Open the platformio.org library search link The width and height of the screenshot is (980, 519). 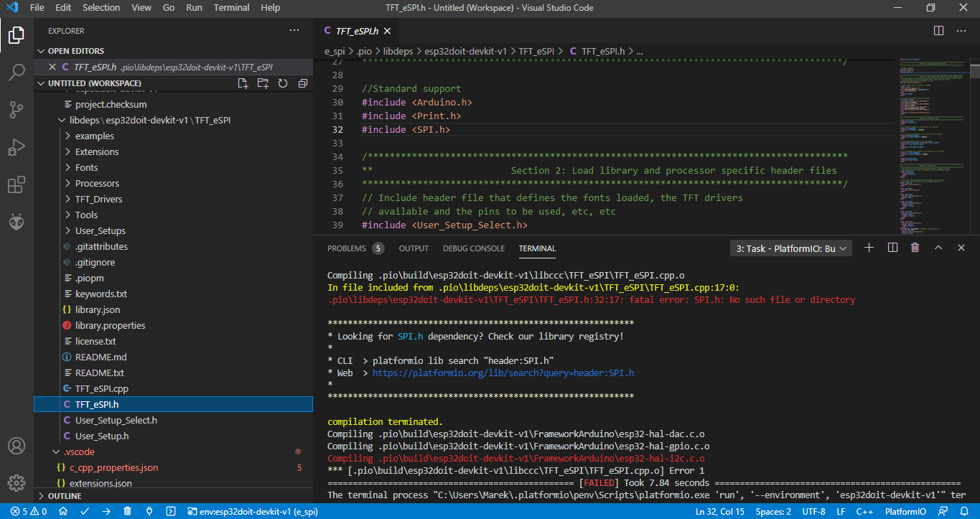(x=503, y=373)
